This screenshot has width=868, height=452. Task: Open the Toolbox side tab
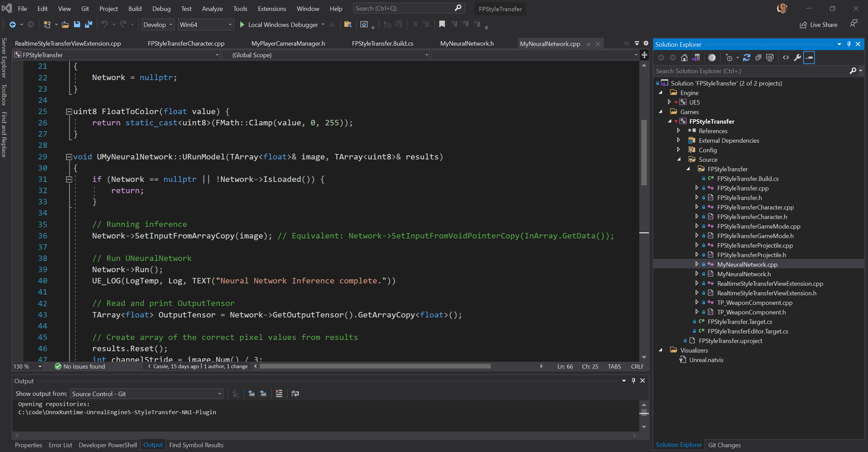click(4, 95)
